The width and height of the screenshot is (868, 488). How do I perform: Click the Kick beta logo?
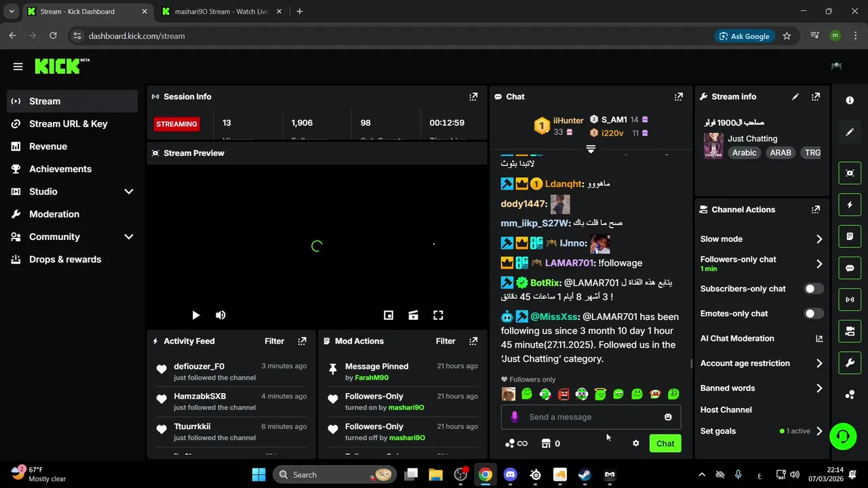click(x=62, y=66)
